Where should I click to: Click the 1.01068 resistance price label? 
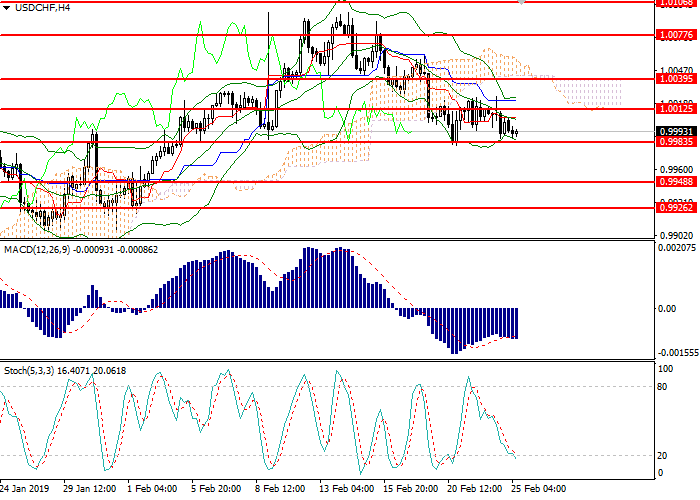(x=676, y=3)
